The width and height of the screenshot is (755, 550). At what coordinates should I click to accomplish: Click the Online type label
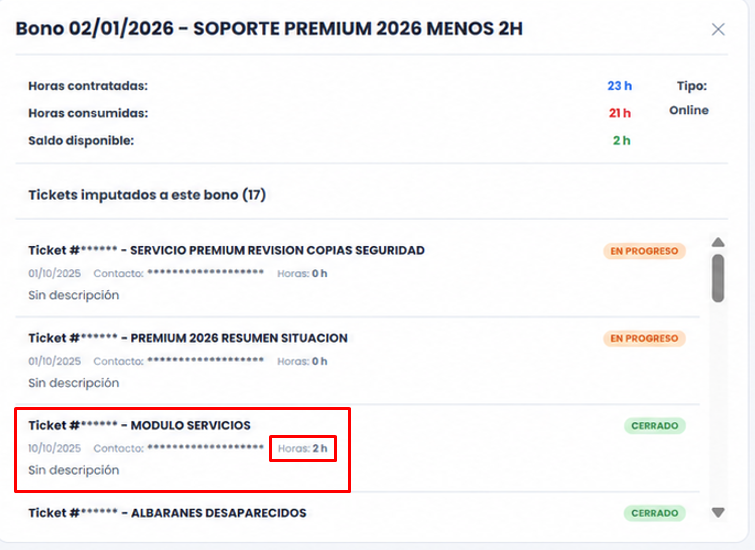[x=689, y=110]
